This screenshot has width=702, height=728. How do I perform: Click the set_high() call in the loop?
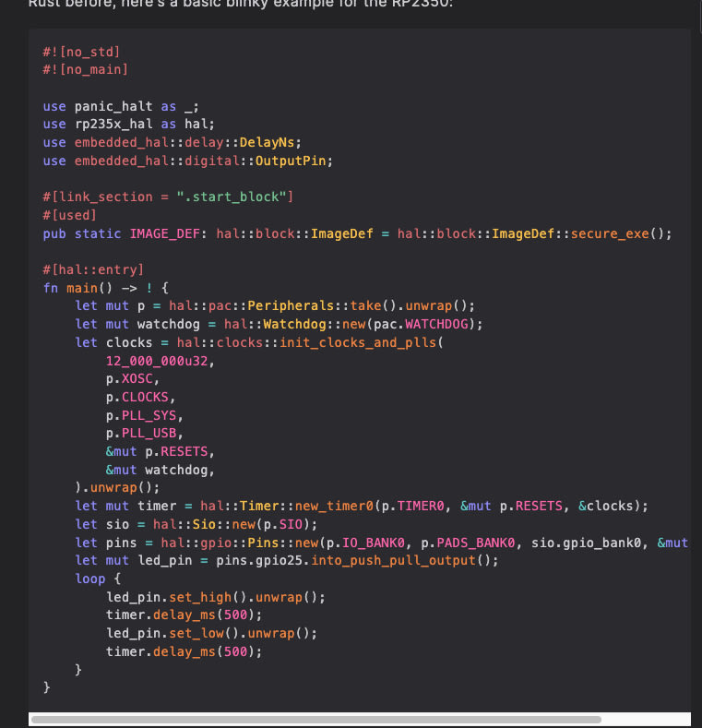pyautogui.click(x=208, y=597)
